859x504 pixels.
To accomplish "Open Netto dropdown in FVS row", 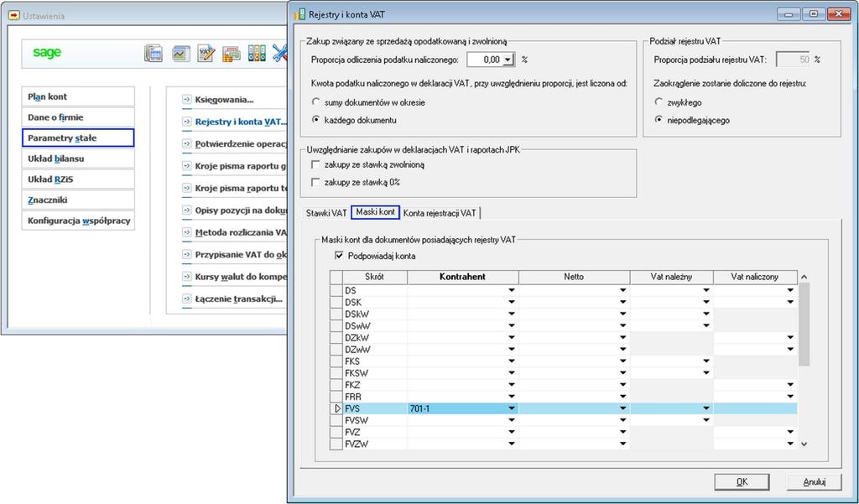I will point(623,408).
